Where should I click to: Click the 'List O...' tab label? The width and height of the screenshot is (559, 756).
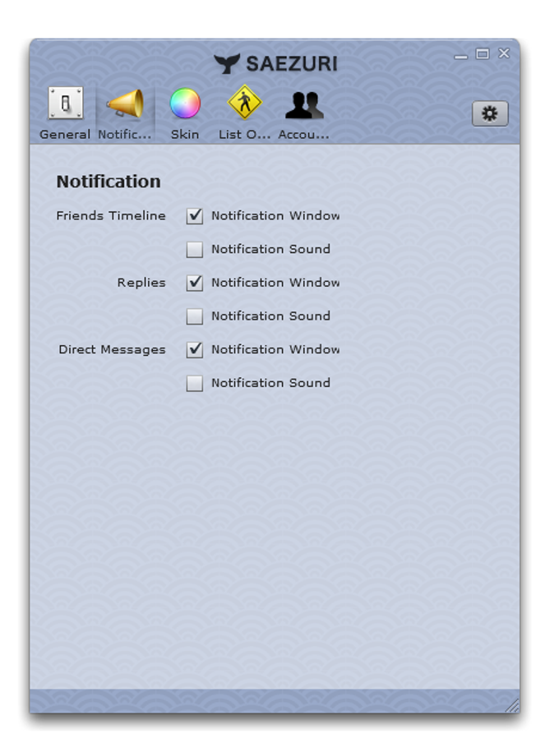coord(244,135)
